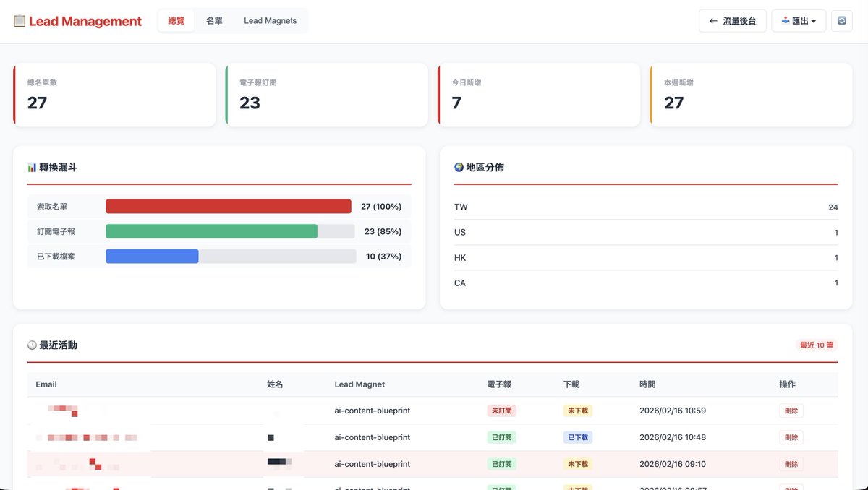Screen dimensions: 868x490
Task: Click the CA region row
Action: (646, 283)
